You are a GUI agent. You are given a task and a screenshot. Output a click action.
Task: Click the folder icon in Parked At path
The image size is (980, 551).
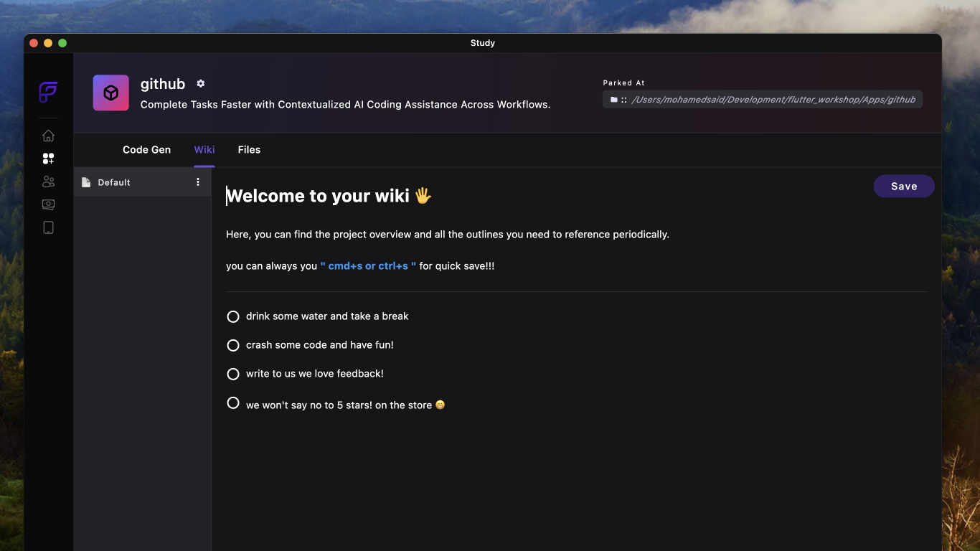point(614,100)
